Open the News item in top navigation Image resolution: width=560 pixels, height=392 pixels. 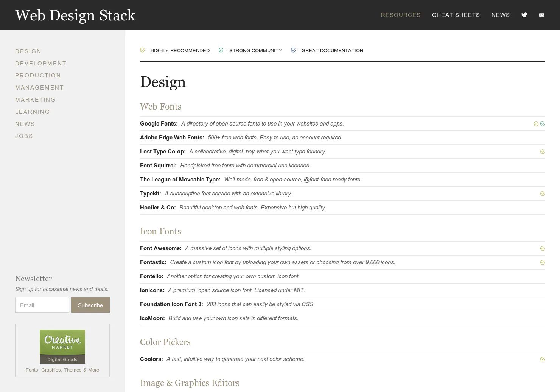pos(501,15)
